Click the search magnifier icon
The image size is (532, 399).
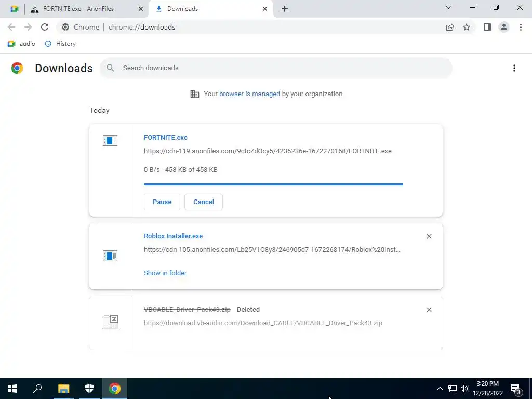click(110, 68)
